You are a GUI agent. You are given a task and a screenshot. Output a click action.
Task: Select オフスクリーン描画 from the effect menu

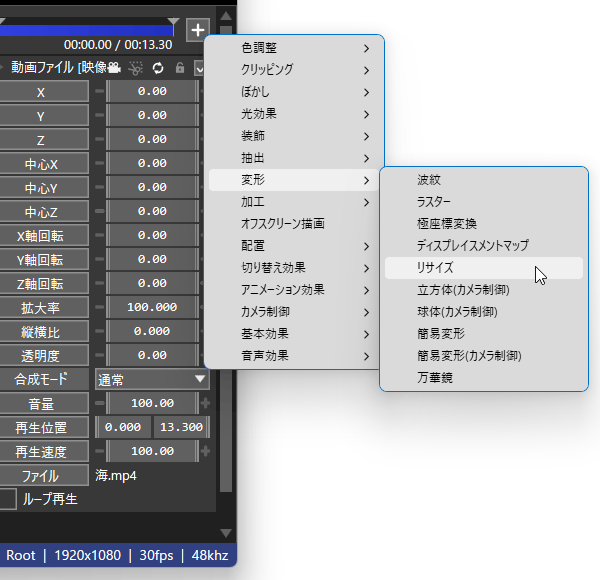(x=294, y=224)
